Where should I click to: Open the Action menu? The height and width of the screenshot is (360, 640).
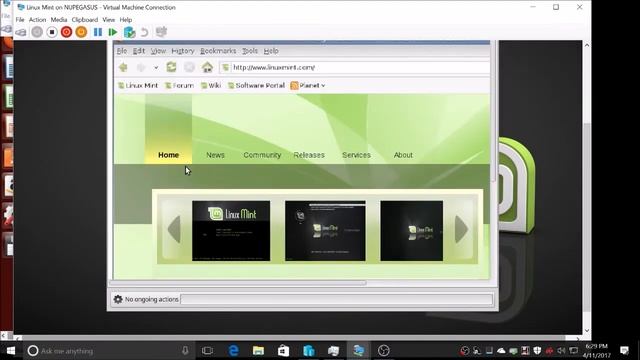(37, 20)
